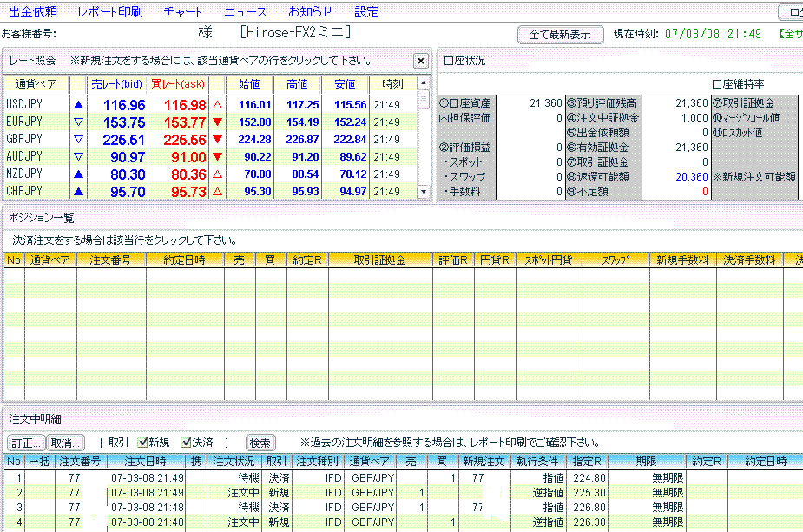
Task: Click the 検索 button
Action: pos(260,443)
